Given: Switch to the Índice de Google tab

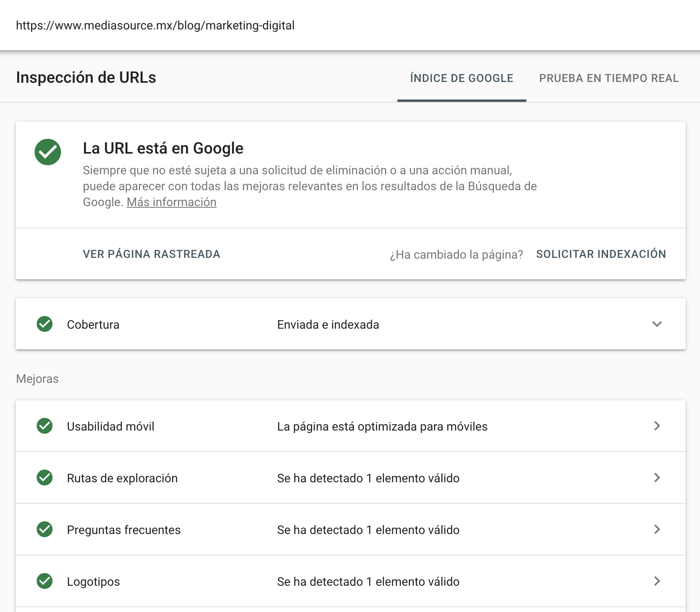Looking at the screenshot, I should pos(461,78).
